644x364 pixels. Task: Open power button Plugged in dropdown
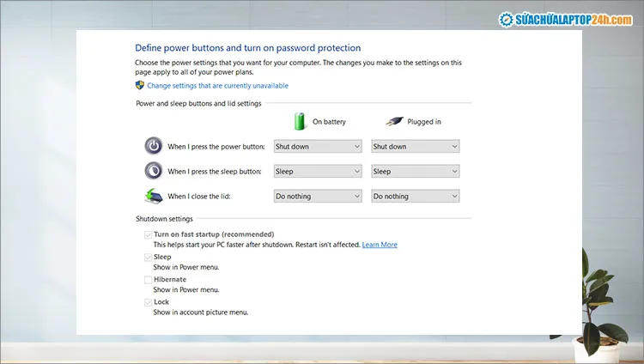pyautogui.click(x=416, y=147)
